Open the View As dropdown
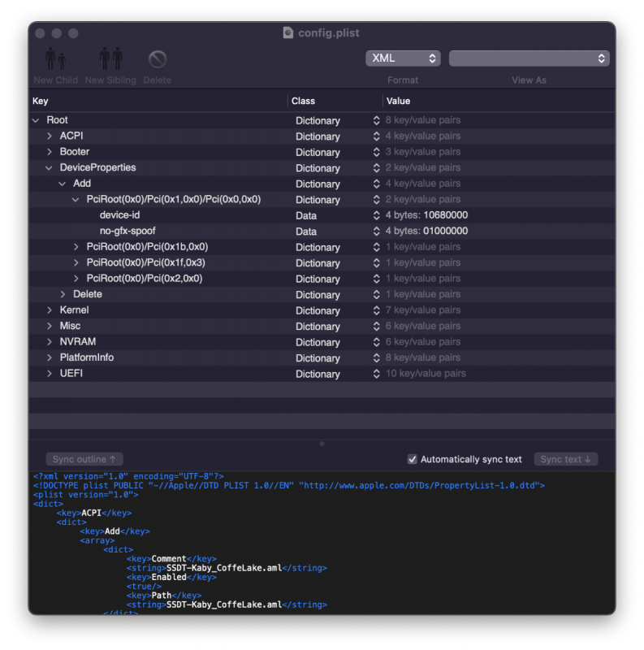The height and width of the screenshot is (650, 644). (x=529, y=58)
